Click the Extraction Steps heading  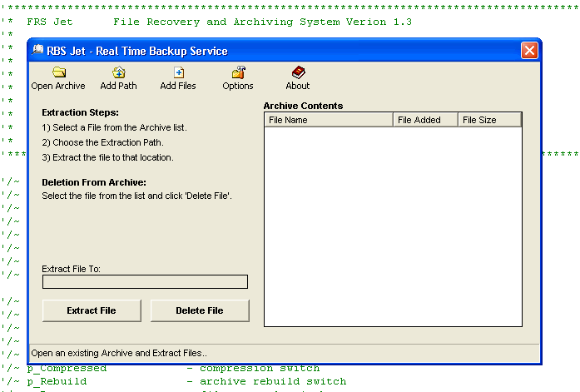(x=81, y=112)
